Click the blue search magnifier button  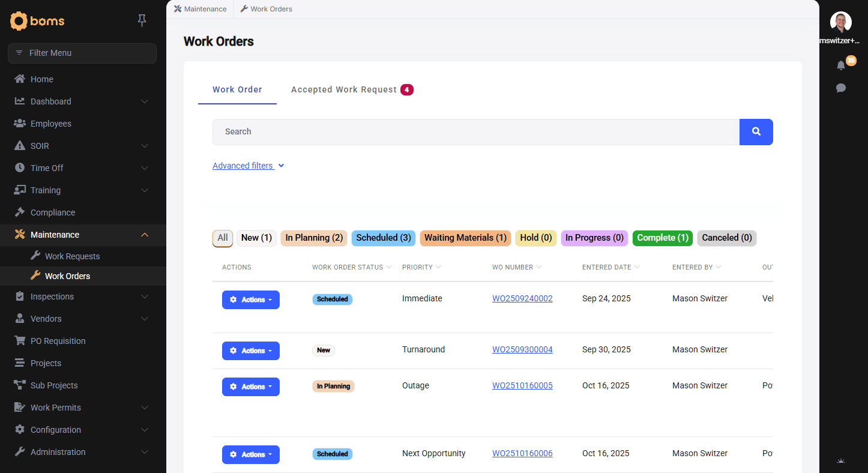(756, 131)
